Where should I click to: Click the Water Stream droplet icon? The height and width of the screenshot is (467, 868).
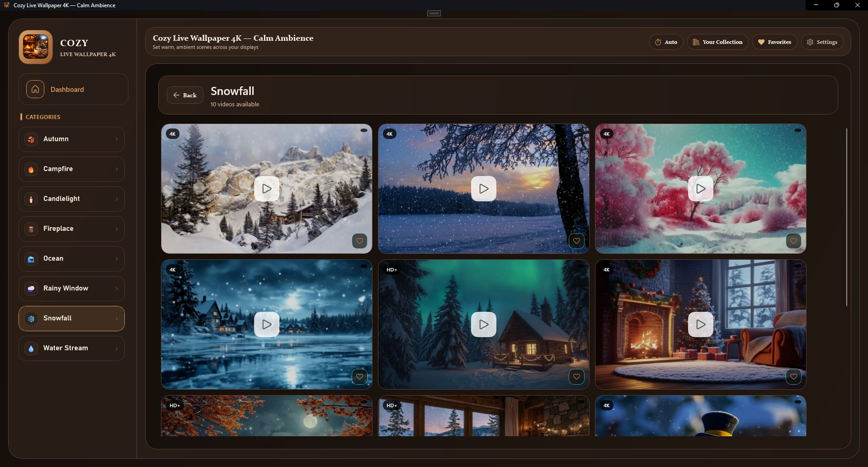[x=31, y=348]
